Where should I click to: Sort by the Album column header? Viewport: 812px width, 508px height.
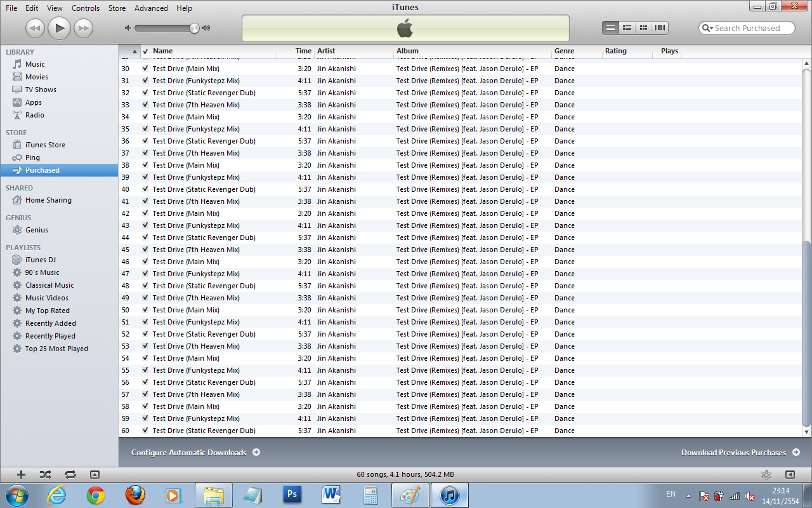(x=473, y=51)
